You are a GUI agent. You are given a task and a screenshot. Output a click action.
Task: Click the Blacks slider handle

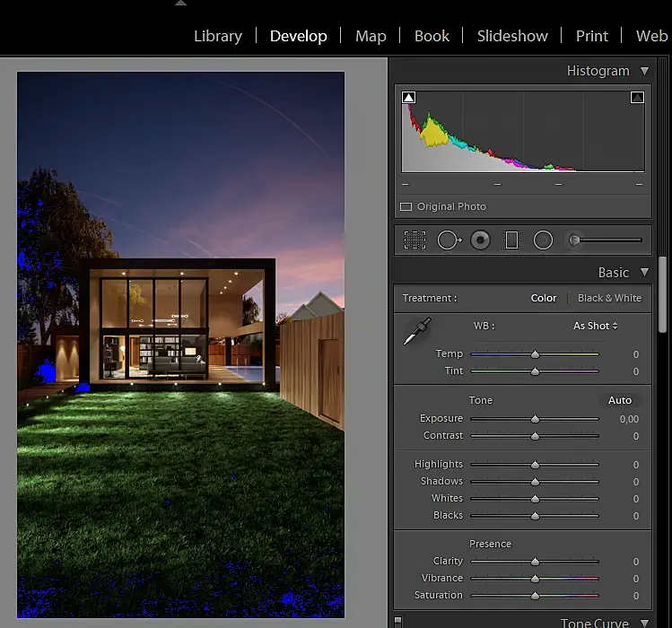pyautogui.click(x=535, y=516)
